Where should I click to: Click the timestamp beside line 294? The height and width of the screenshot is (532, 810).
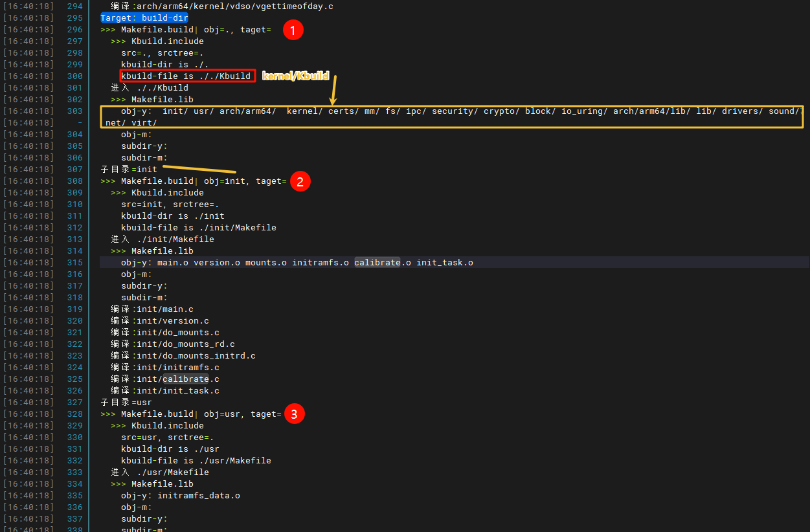click(x=28, y=6)
